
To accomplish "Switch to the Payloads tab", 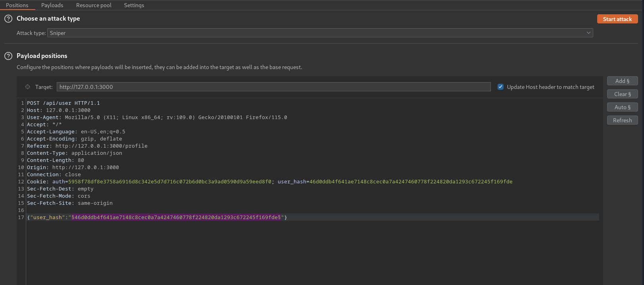I will tap(52, 5).
